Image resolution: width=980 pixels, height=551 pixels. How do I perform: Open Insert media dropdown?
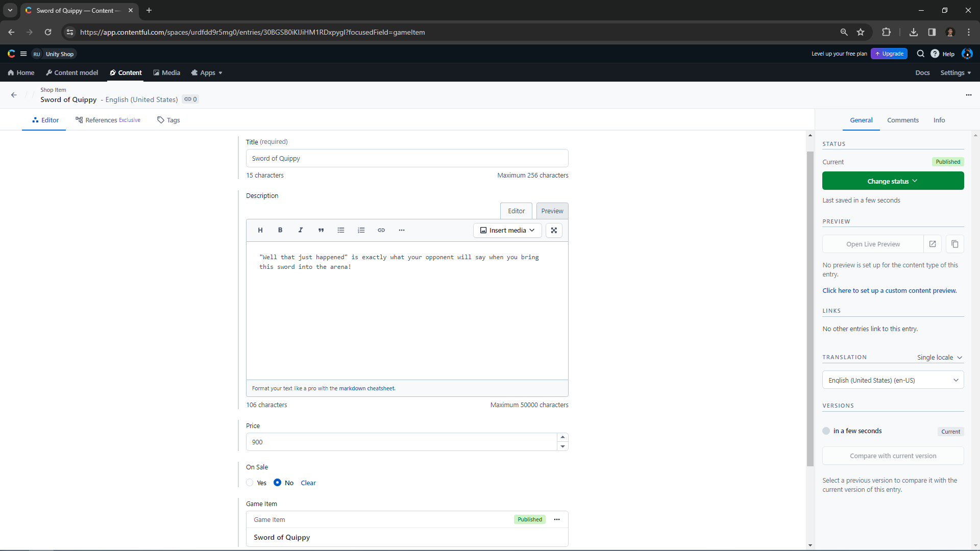click(507, 231)
